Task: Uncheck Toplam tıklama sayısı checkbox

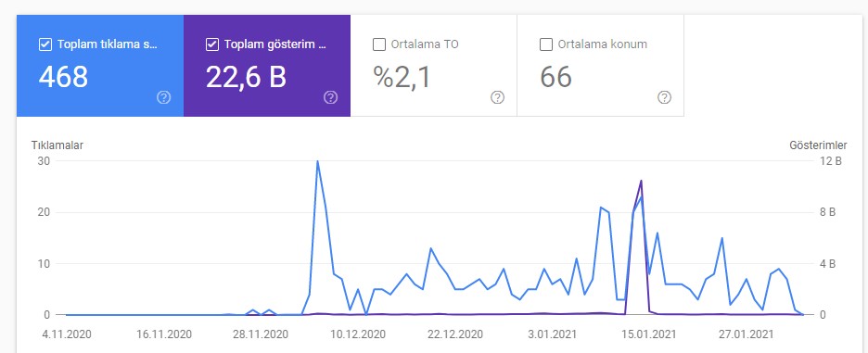Action: [x=45, y=44]
